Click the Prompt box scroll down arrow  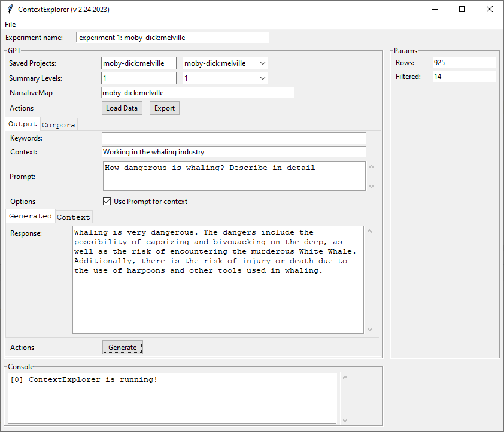click(371, 186)
